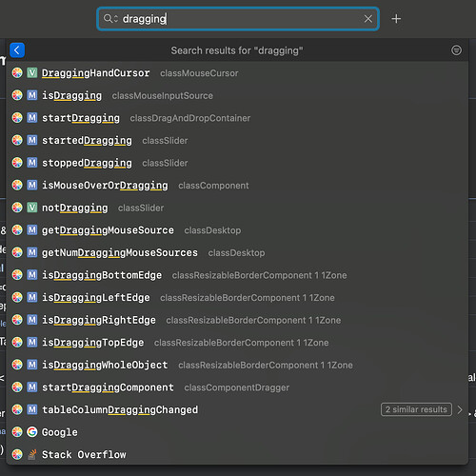Add a new tab with the plus icon
The image size is (476, 476).
pyautogui.click(x=396, y=19)
